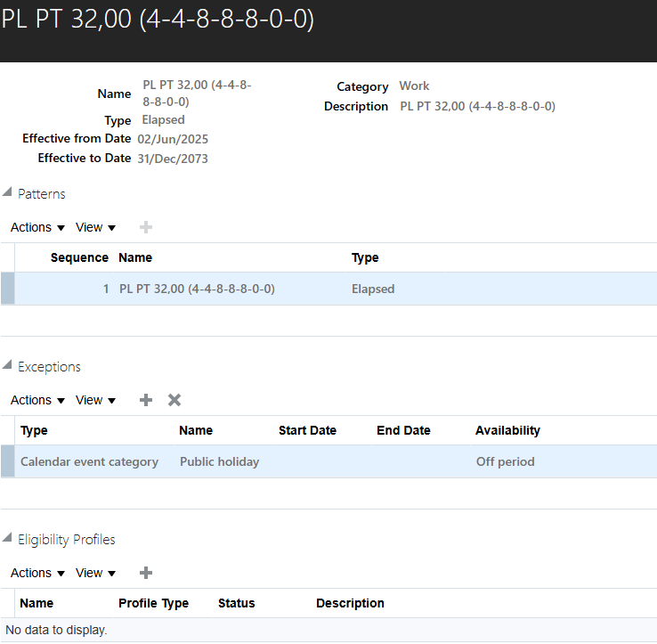Click the Type value Elapsed in header details

(164, 120)
